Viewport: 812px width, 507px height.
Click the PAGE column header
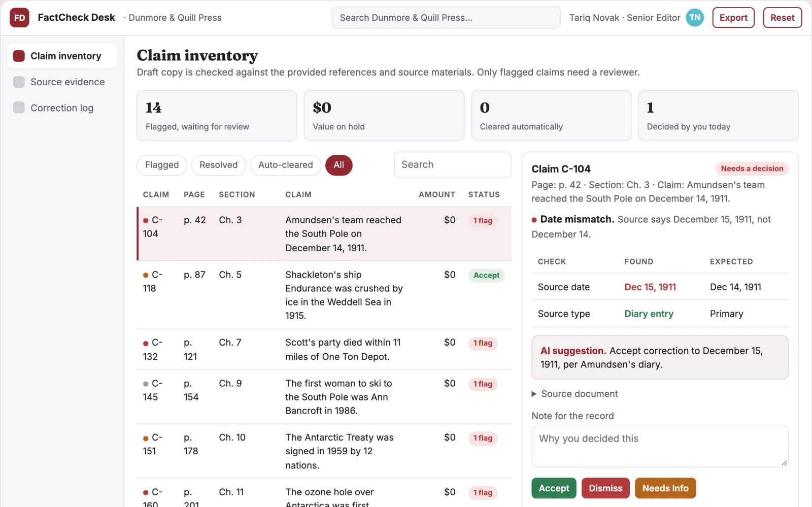194,194
